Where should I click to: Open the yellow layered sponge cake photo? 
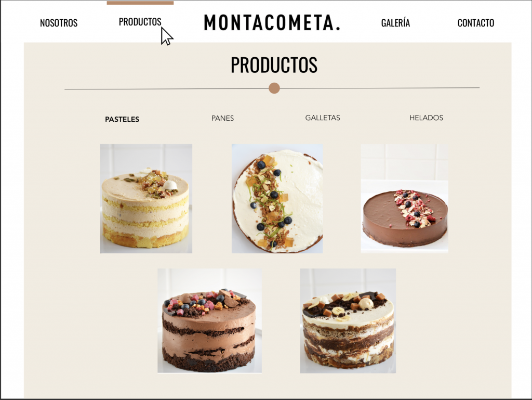point(146,199)
